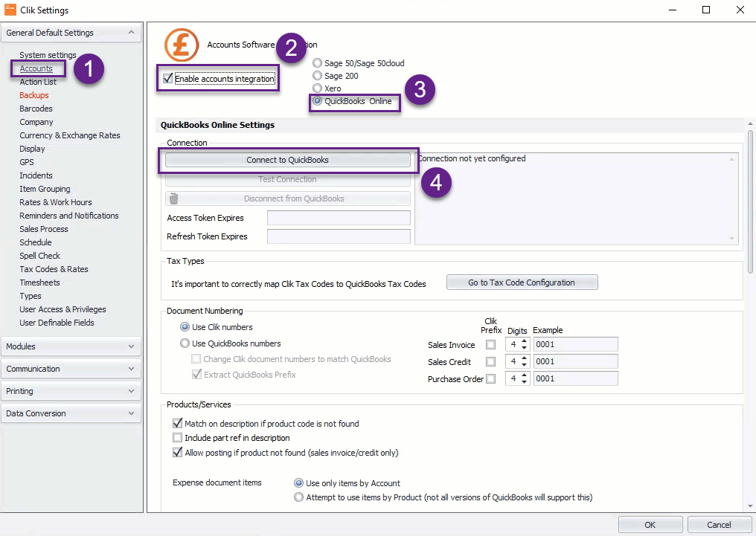Toggle Enable accounts integration checkbox
This screenshot has width=756, height=536.
pos(167,79)
